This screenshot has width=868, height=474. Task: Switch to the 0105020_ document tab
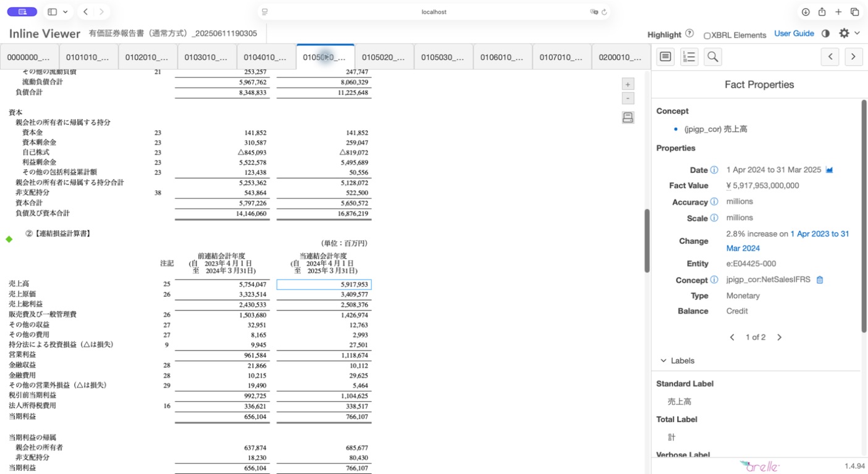[384, 57]
